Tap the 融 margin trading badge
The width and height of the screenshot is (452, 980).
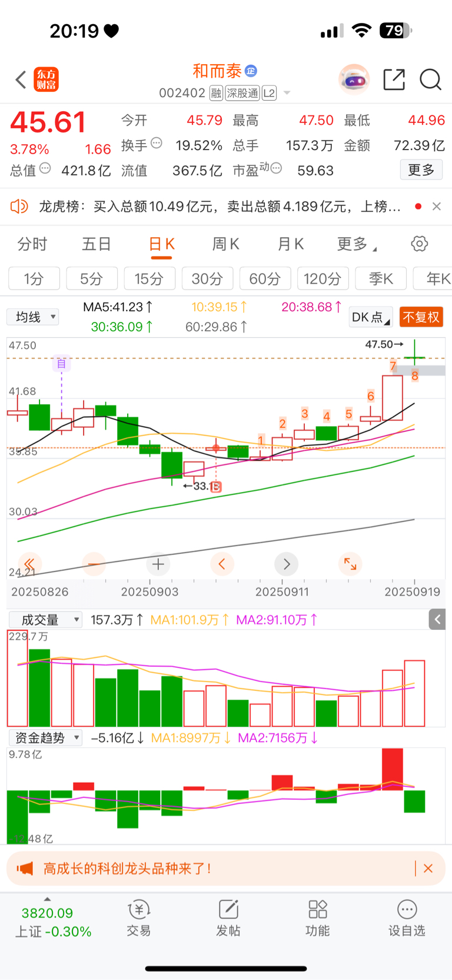coord(216,93)
